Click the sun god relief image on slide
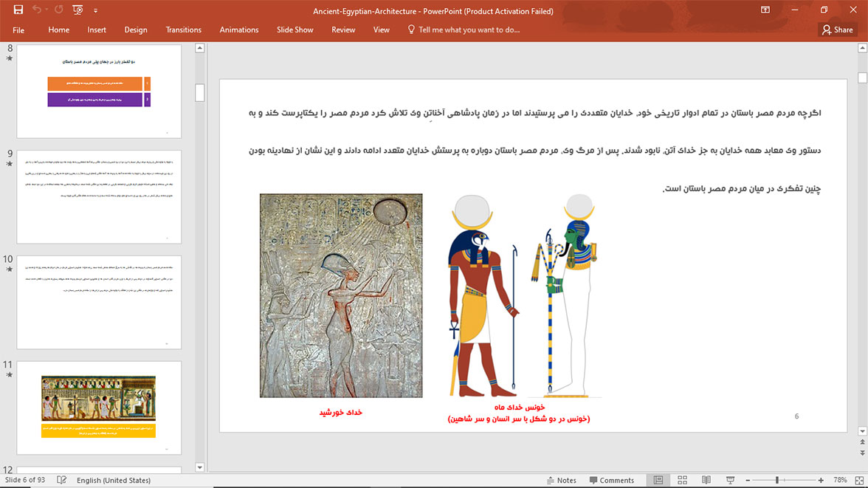This screenshot has width=868, height=488. [341, 295]
